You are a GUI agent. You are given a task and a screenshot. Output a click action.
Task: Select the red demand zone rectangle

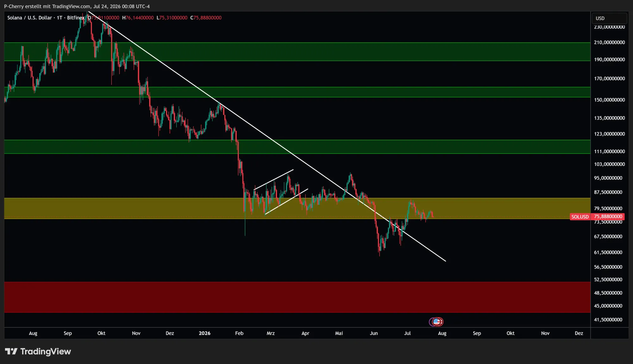[297, 297]
